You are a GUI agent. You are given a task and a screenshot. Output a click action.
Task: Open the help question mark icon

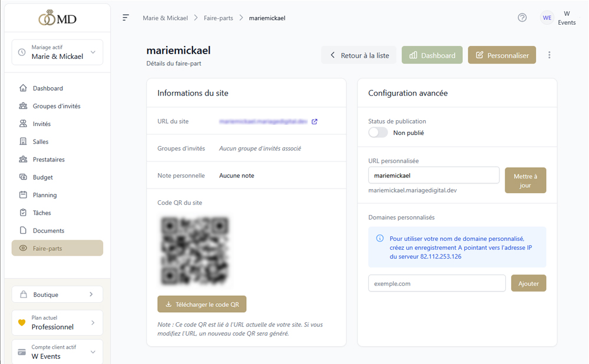coord(522,18)
